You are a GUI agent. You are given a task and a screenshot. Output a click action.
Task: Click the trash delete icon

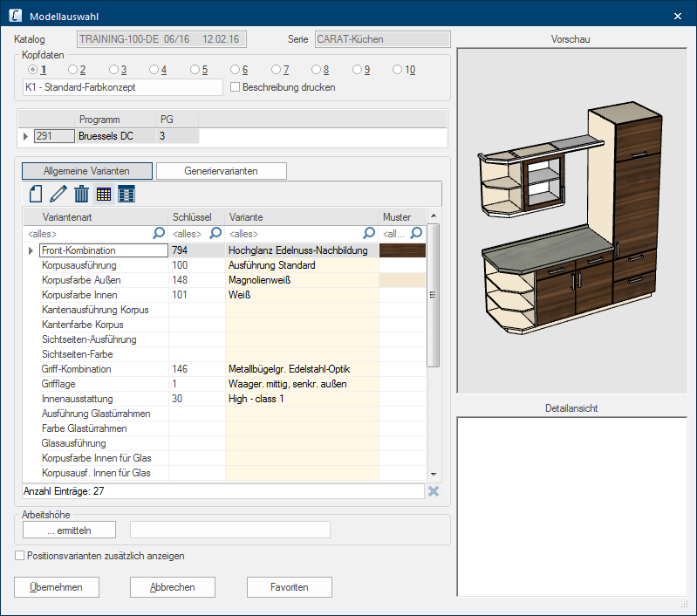pyautogui.click(x=81, y=194)
